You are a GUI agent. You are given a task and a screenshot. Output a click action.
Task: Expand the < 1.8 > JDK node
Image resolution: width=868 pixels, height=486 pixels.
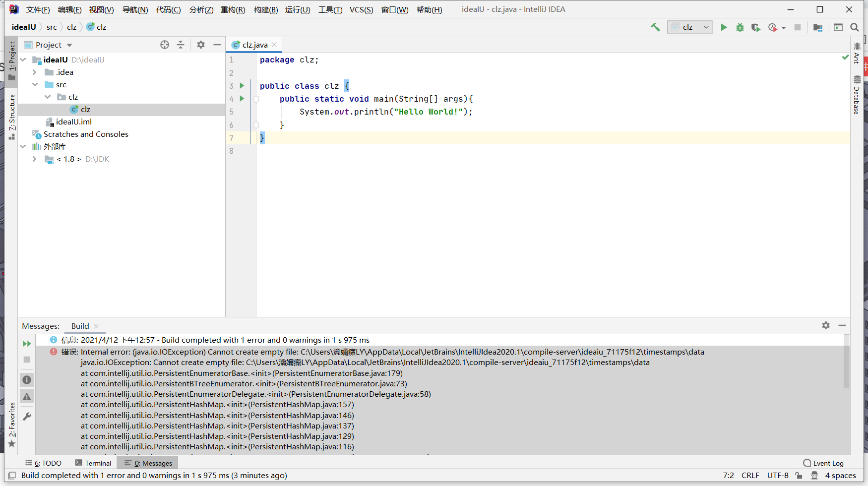35,159
